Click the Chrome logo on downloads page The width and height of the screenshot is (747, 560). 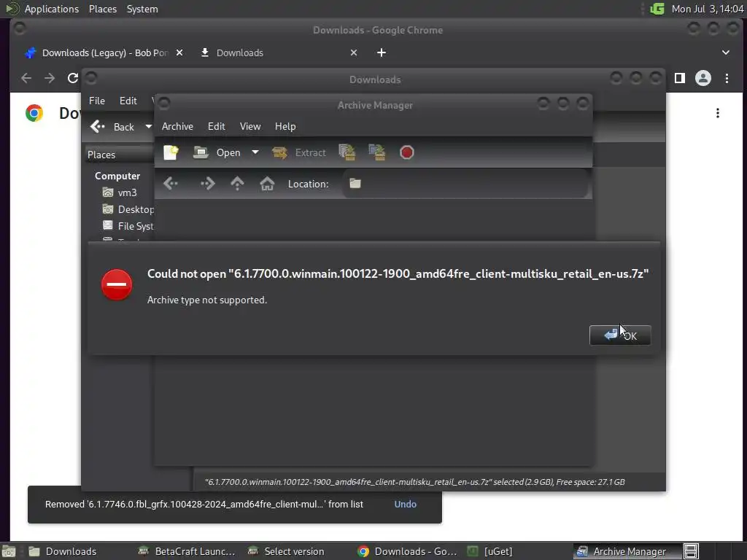point(34,113)
